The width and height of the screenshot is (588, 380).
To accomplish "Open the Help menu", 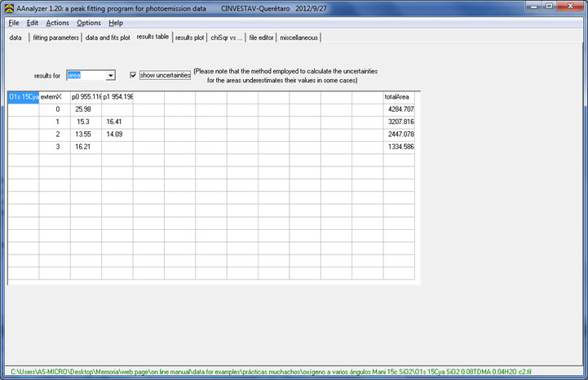I will point(116,23).
